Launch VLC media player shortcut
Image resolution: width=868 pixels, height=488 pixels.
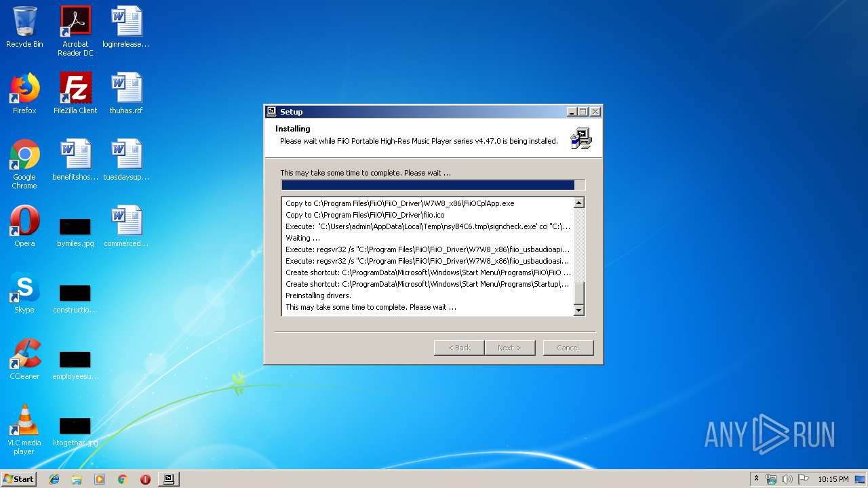[x=24, y=430]
